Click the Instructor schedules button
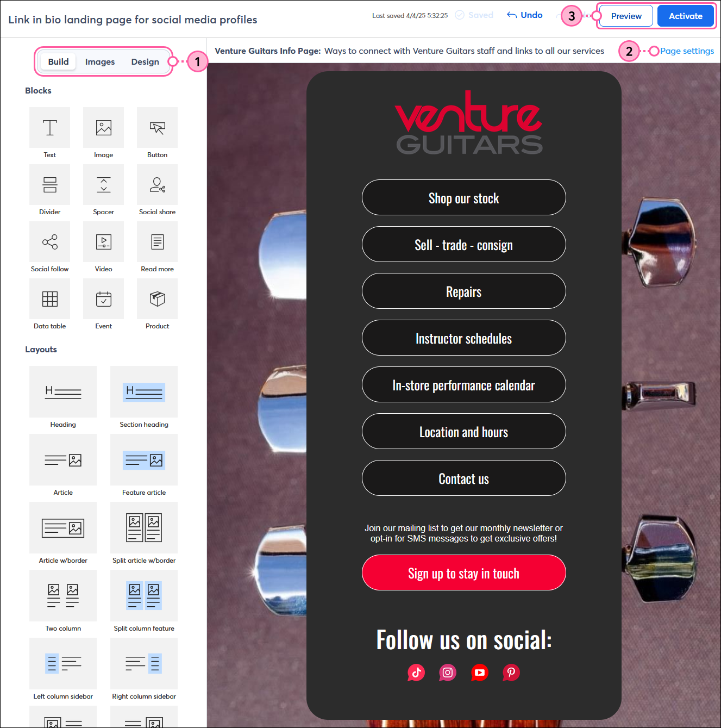The width and height of the screenshot is (721, 728). tap(463, 338)
